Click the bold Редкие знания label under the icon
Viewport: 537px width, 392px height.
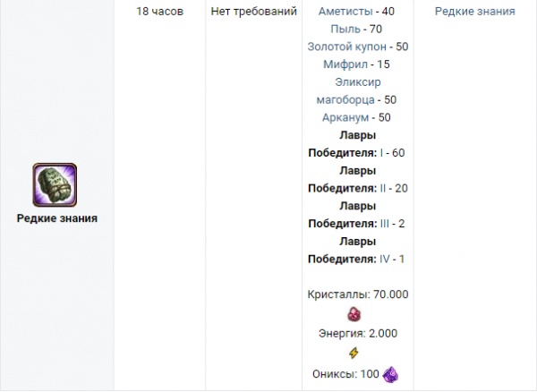click(x=56, y=217)
